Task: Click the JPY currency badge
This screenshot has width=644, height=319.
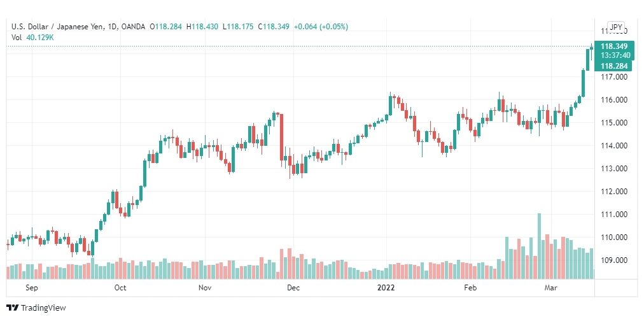Action: pos(616,27)
